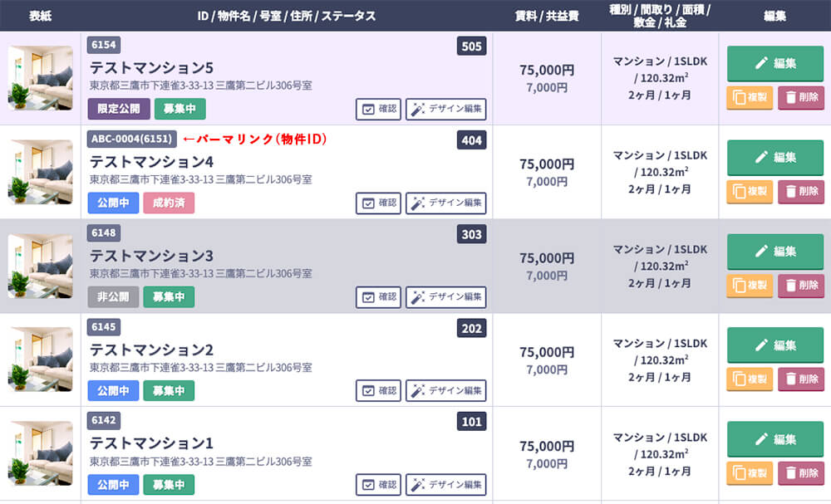831x504 pixels.
Task: Toggle the 非公開 badge on テストマンション3
Action: pyautogui.click(x=113, y=296)
